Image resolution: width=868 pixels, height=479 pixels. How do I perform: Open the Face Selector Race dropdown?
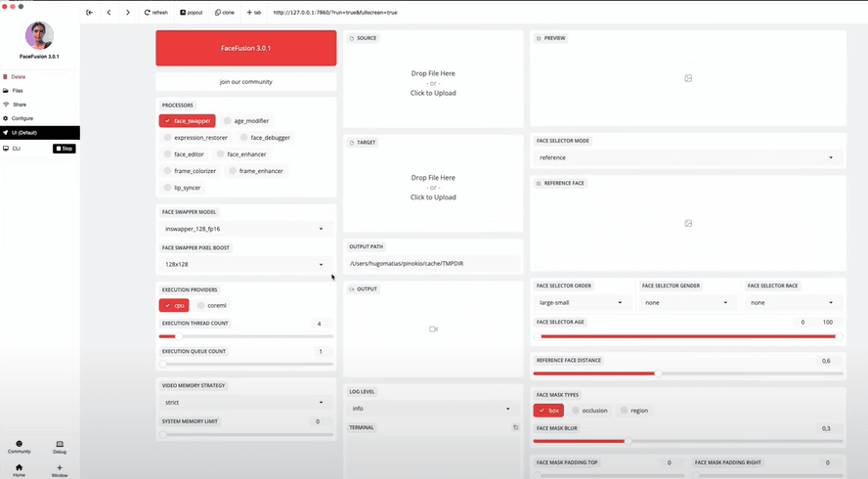[792, 303]
